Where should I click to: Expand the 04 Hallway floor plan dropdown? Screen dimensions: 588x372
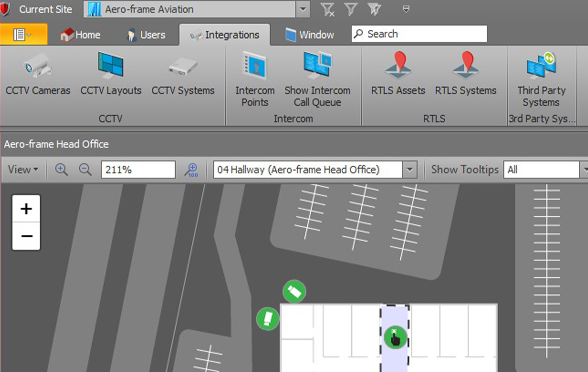(x=410, y=170)
